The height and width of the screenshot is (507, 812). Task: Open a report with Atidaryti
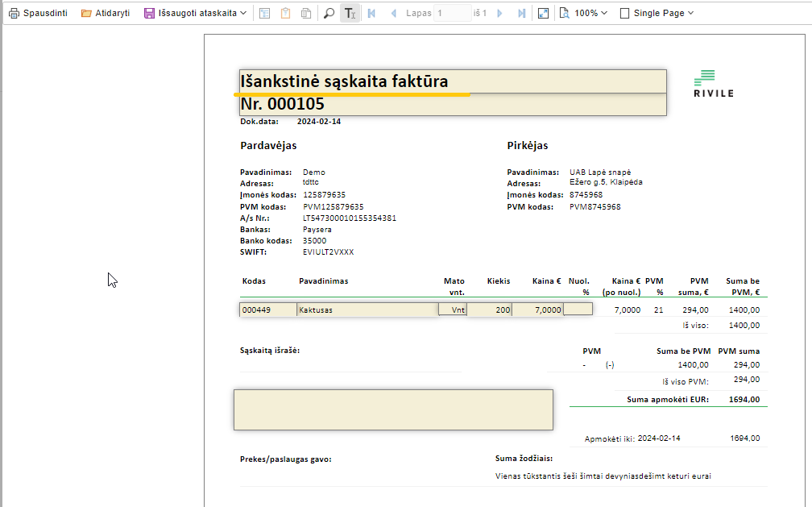click(x=106, y=14)
